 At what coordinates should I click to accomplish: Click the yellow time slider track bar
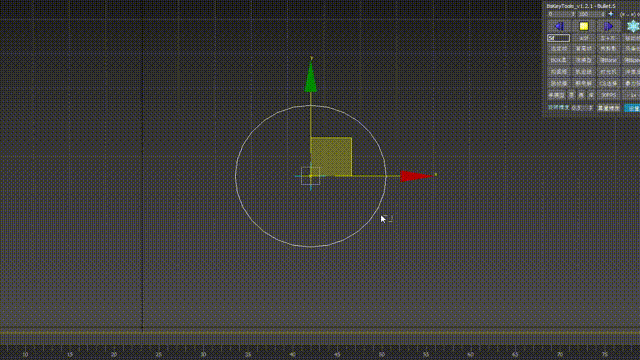tap(320, 333)
